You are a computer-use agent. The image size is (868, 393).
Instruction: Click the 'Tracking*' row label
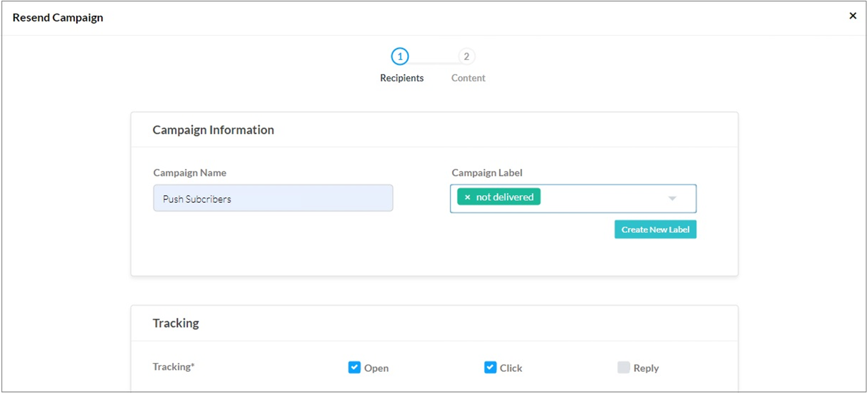click(174, 367)
